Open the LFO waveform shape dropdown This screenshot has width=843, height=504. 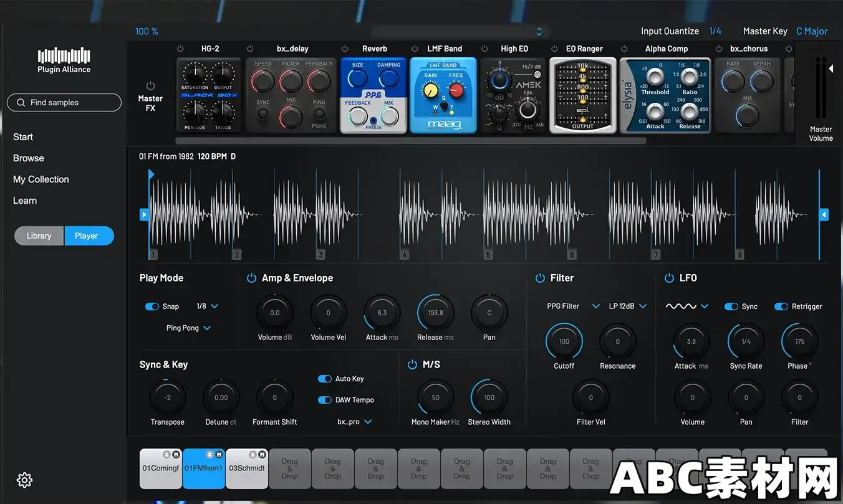click(687, 307)
